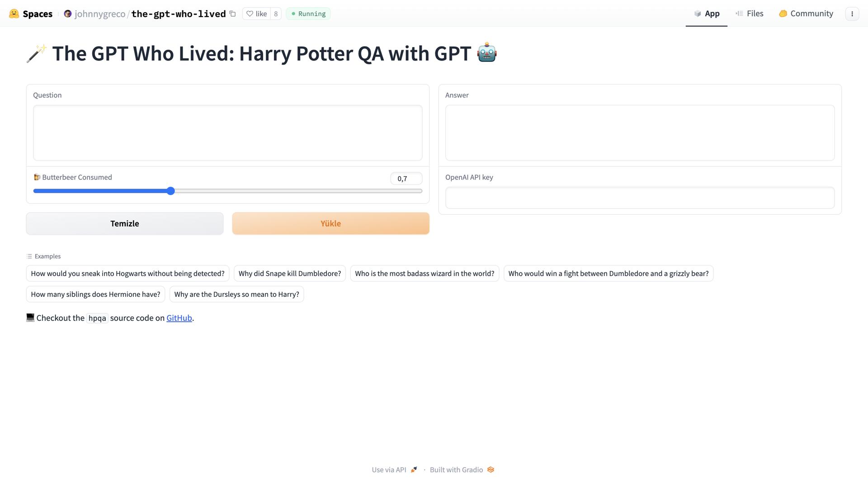Click the butterbeer emoji next to the slider label
868x488 pixels.
(x=38, y=177)
